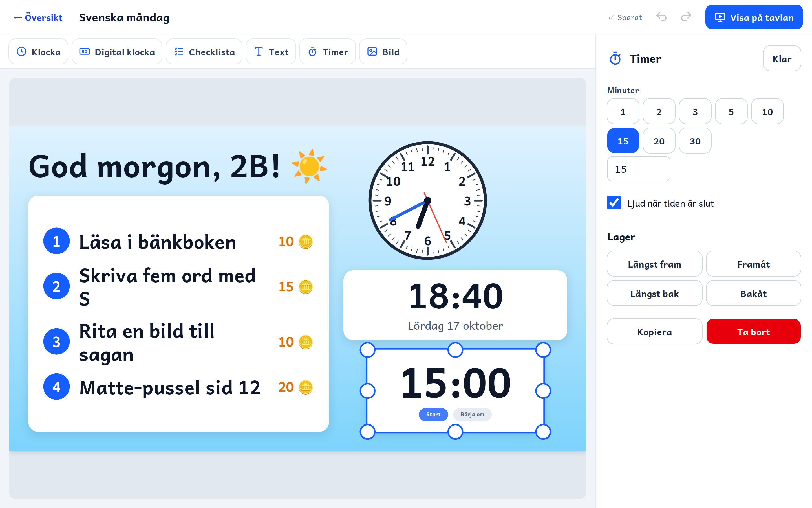Set timer to 10 minutes
The image size is (812, 508).
point(767,111)
